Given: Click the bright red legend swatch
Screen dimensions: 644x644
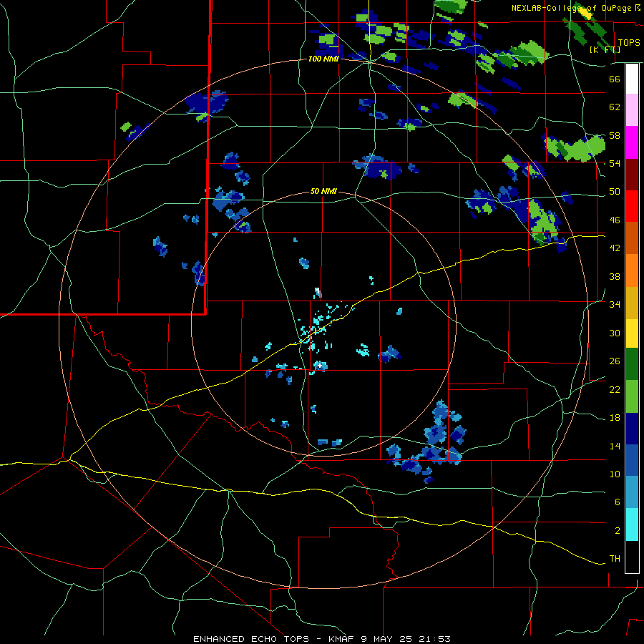Looking at the screenshot, I should (x=632, y=206).
